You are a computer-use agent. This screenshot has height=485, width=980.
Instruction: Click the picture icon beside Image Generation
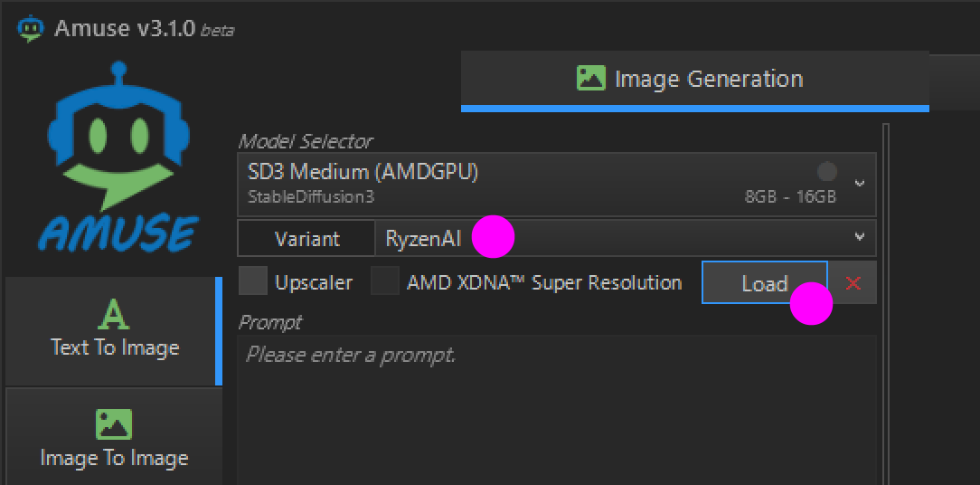pos(590,79)
